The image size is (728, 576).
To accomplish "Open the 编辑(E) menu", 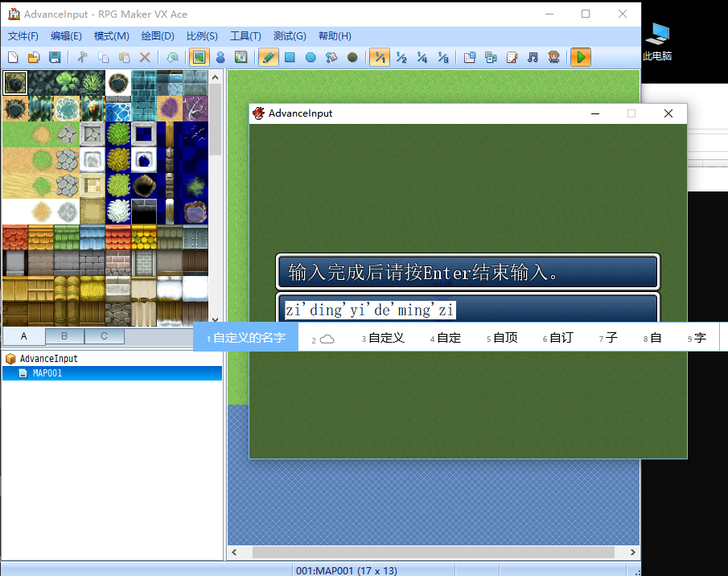I will point(66,35).
